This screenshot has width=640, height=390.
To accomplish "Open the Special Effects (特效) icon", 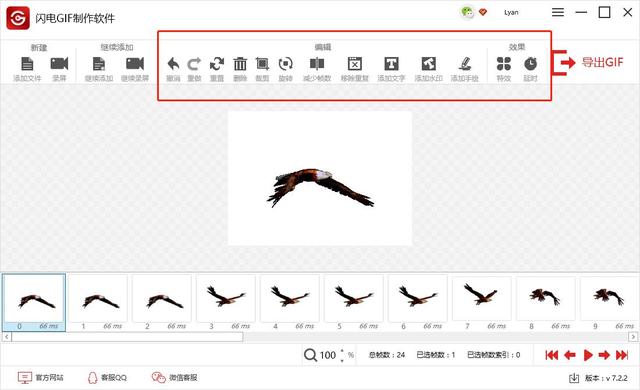I will [x=504, y=64].
